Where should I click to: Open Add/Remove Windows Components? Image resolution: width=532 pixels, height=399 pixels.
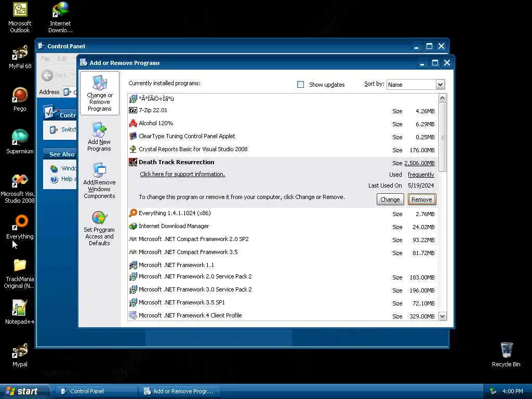click(x=99, y=180)
